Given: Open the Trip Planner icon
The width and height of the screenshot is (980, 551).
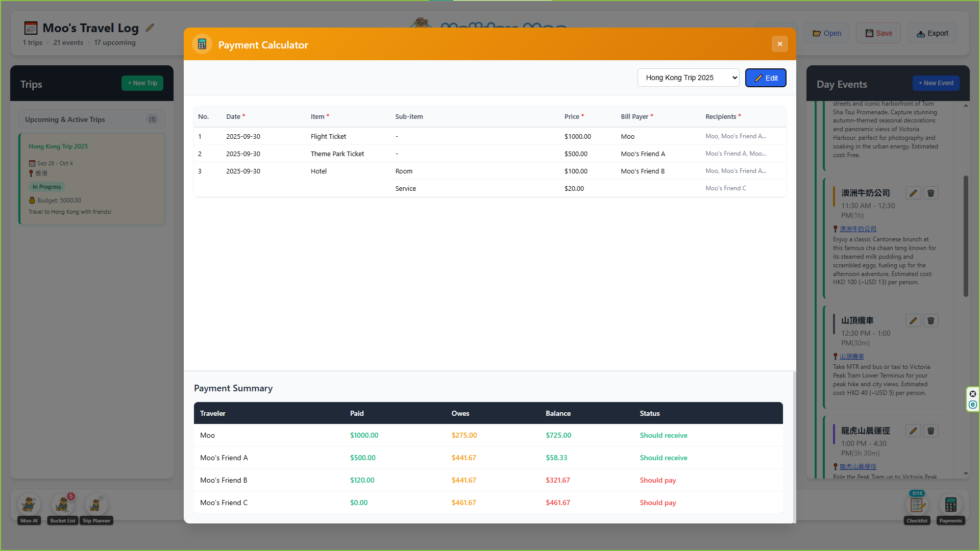Looking at the screenshot, I should coord(96,505).
